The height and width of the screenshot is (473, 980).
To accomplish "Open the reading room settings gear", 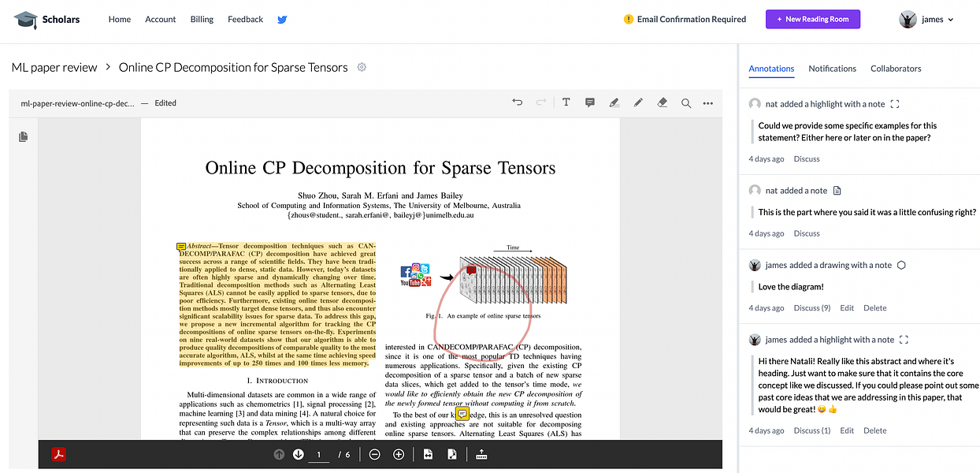I will [x=362, y=67].
